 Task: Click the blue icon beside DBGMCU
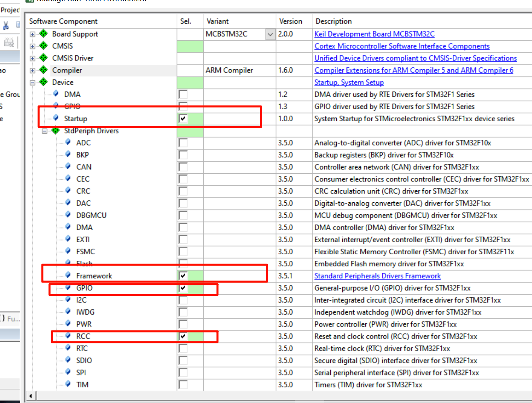point(68,214)
